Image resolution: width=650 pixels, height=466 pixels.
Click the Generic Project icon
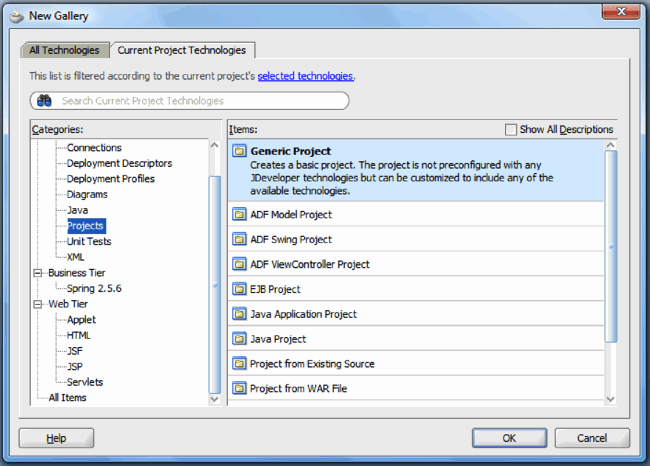tap(239, 151)
